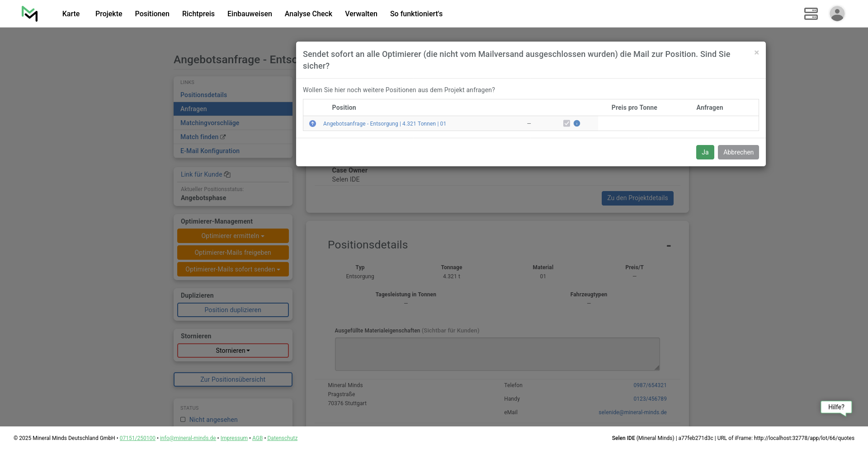868x449 pixels.
Task: Click the Mineral Minds logo icon
Action: (30, 14)
